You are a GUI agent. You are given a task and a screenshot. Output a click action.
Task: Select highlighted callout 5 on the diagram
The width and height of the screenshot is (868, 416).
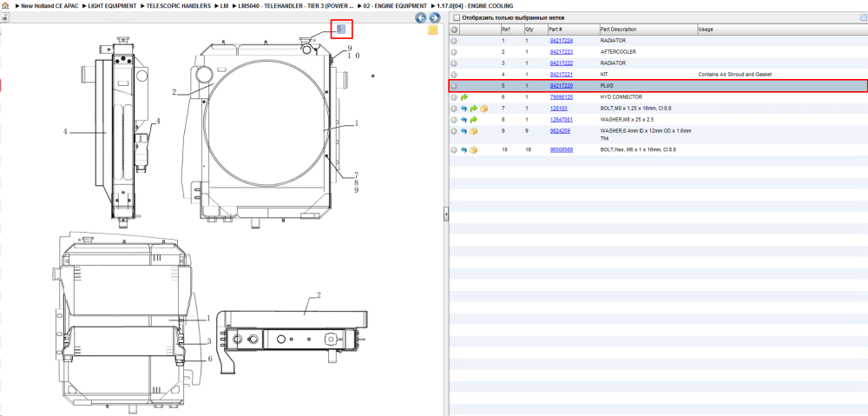341,29
